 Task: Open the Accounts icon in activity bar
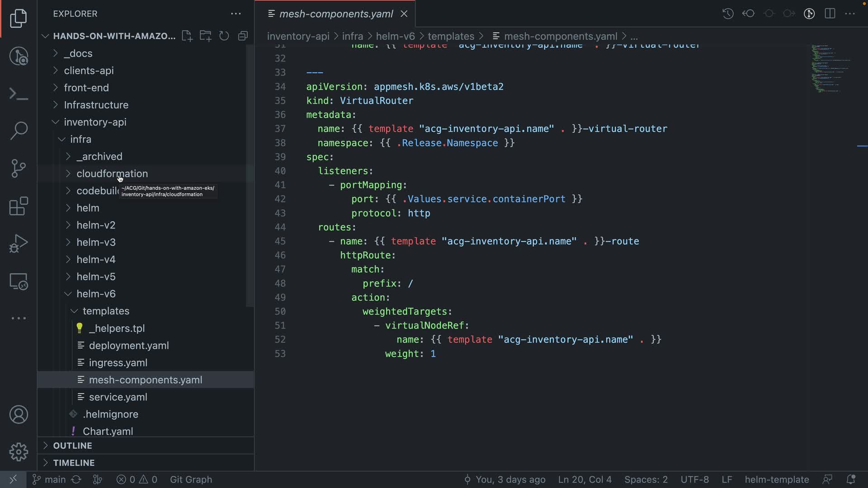point(19,415)
